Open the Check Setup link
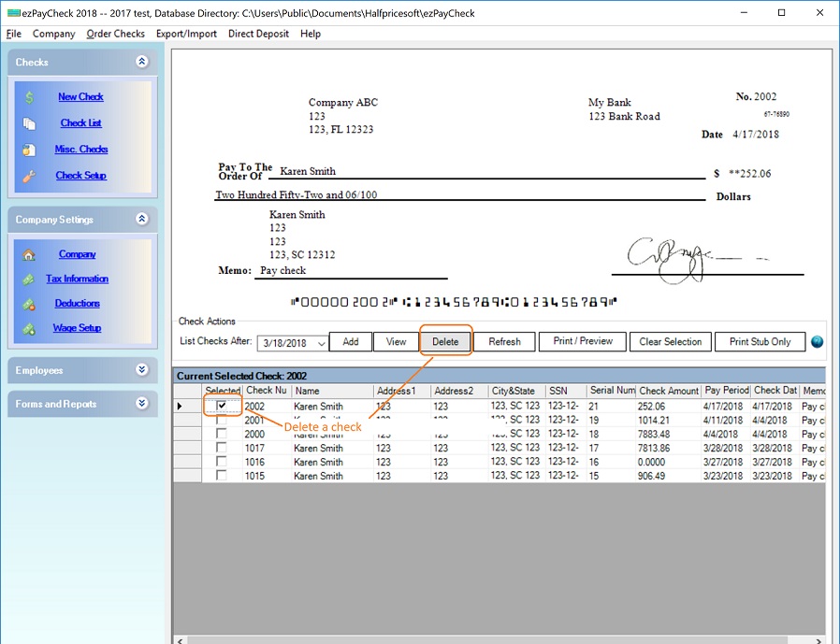 click(x=80, y=176)
